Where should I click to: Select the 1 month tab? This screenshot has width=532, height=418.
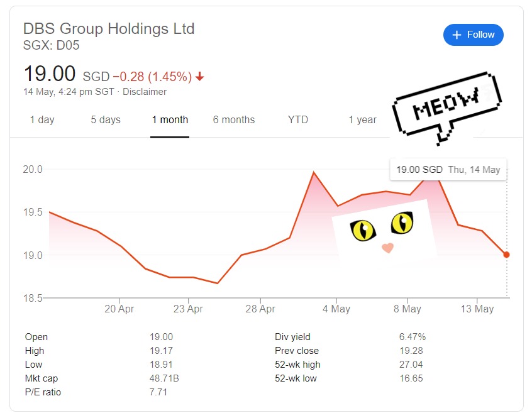pyautogui.click(x=170, y=119)
